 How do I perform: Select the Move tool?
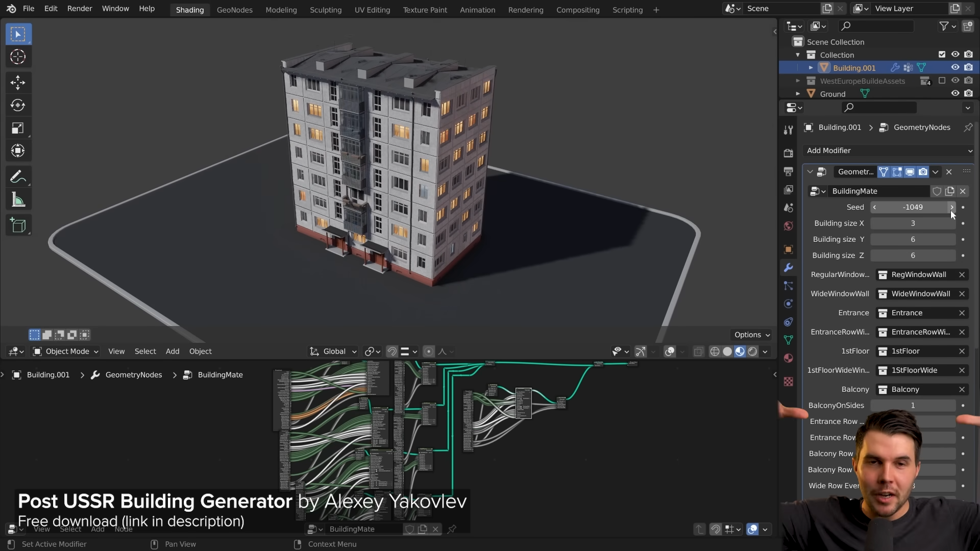[18, 82]
